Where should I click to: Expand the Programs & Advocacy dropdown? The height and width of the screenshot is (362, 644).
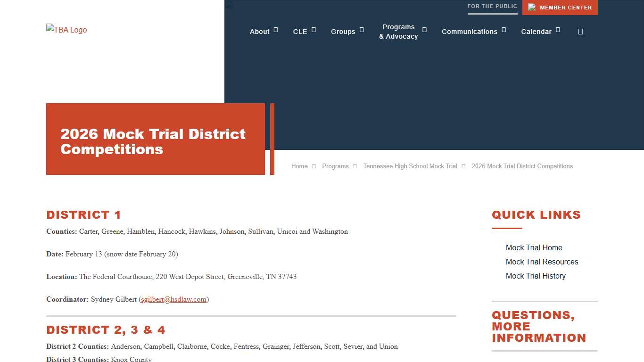pyautogui.click(x=423, y=29)
